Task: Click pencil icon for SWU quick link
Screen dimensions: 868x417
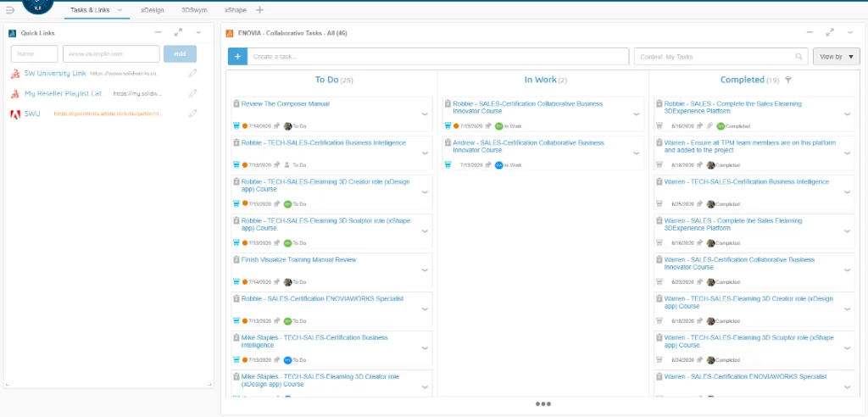Action: 192,114
